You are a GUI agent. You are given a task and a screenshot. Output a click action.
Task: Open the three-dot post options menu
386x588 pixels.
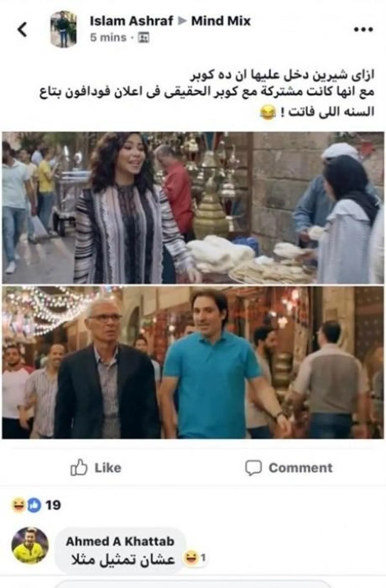click(363, 30)
